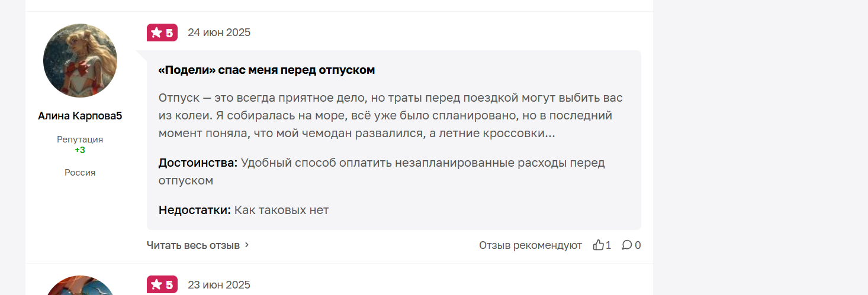Open review title «Подели» спас меня перед отпуском
Image resolution: width=868 pixels, height=295 pixels.
click(267, 70)
